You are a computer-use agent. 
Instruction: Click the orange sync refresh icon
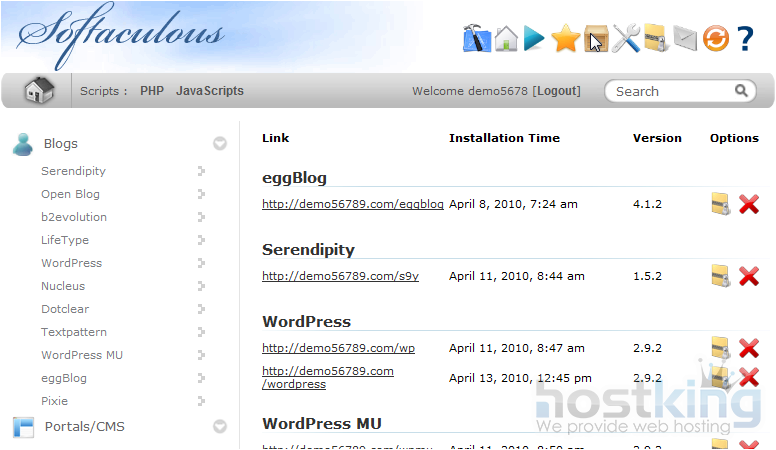click(715, 39)
